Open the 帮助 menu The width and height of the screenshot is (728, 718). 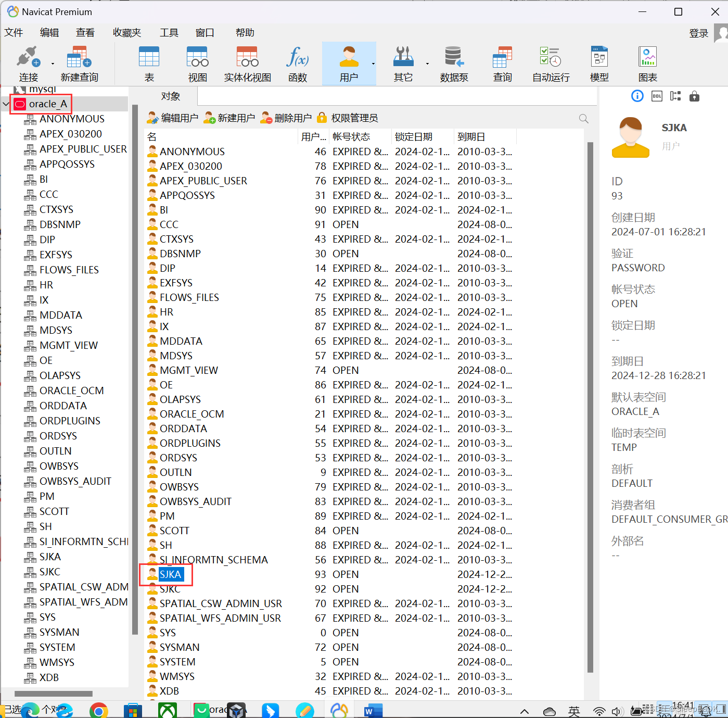(x=244, y=32)
